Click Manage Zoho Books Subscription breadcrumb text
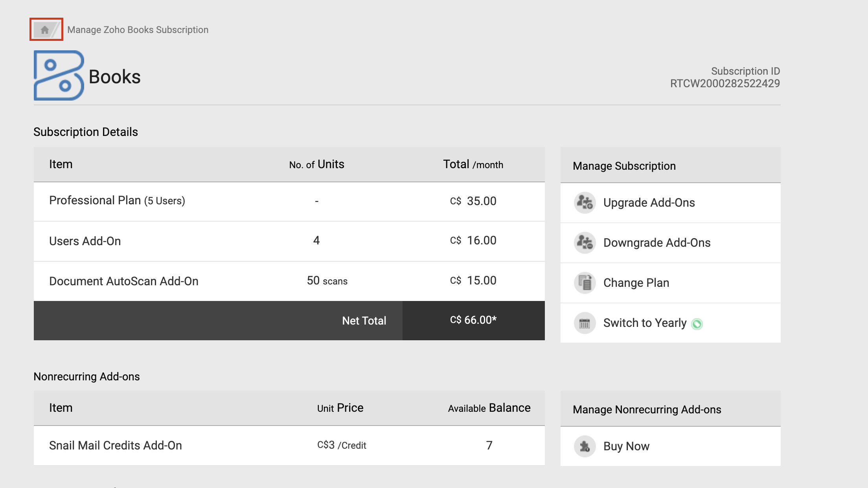This screenshot has width=868, height=488. tap(138, 30)
